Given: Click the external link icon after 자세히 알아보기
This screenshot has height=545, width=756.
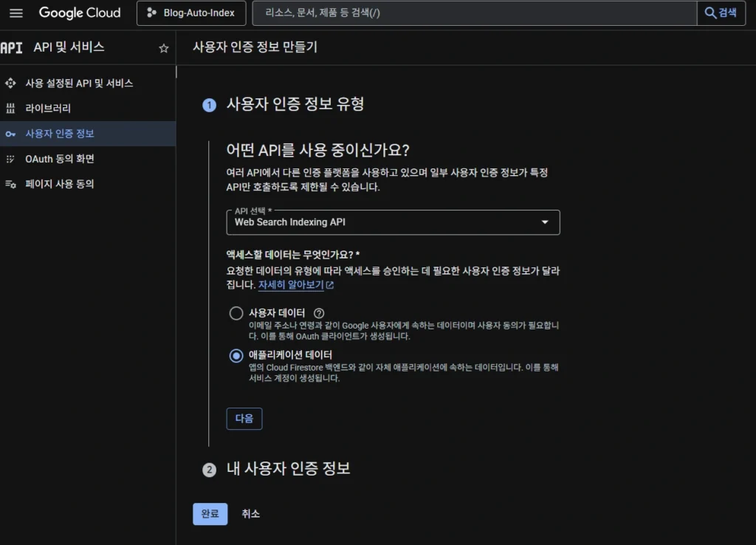Looking at the screenshot, I should coord(330,285).
